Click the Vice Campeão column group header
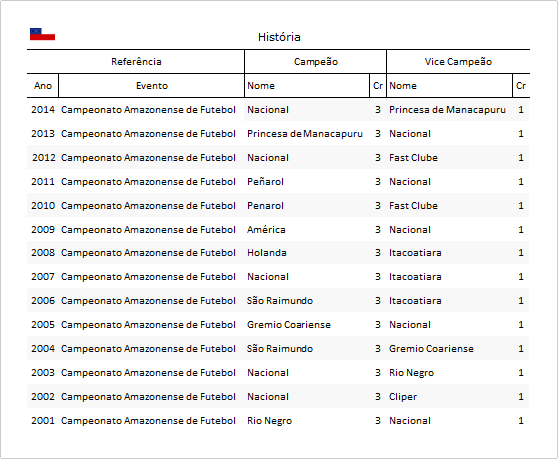558x459 pixels. pyautogui.click(x=458, y=62)
